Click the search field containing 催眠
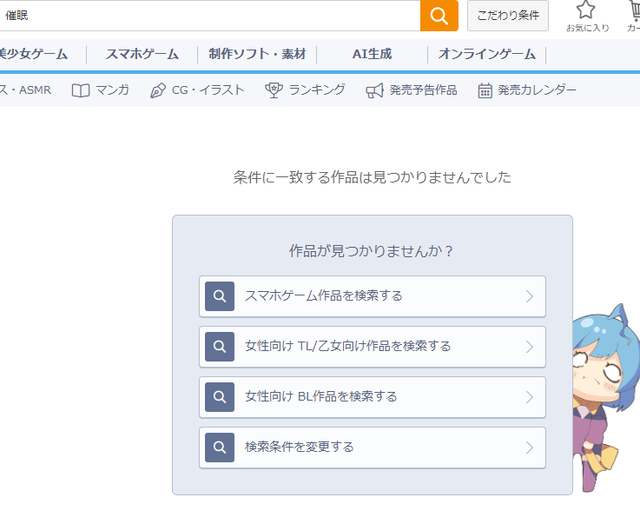This screenshot has height=524, width=640. [x=210, y=16]
